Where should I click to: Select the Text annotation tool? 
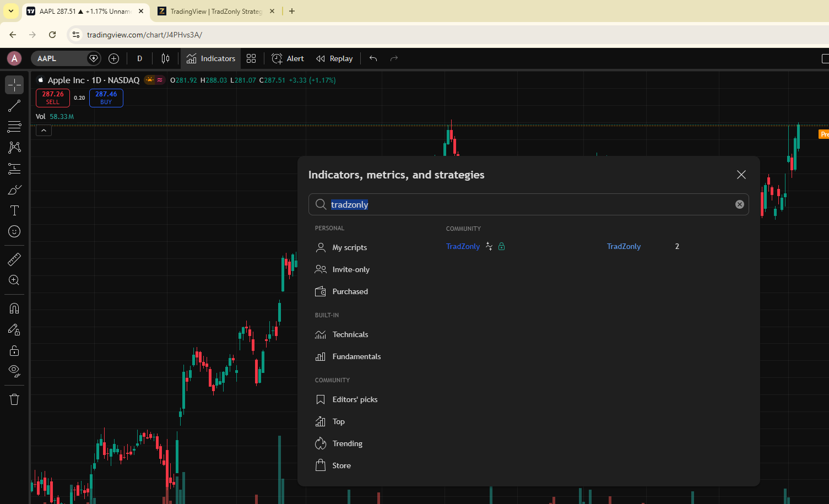(x=14, y=210)
